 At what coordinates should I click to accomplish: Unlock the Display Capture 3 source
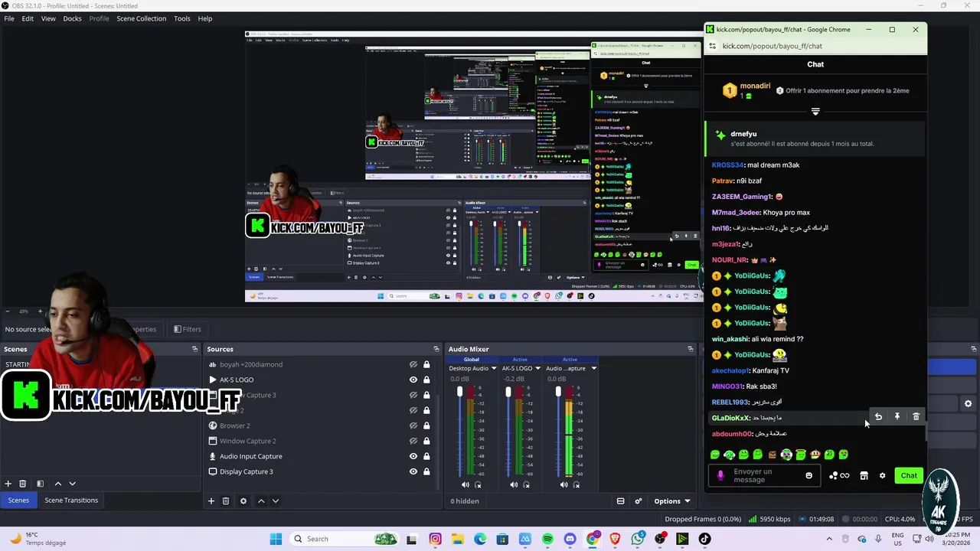click(x=426, y=471)
